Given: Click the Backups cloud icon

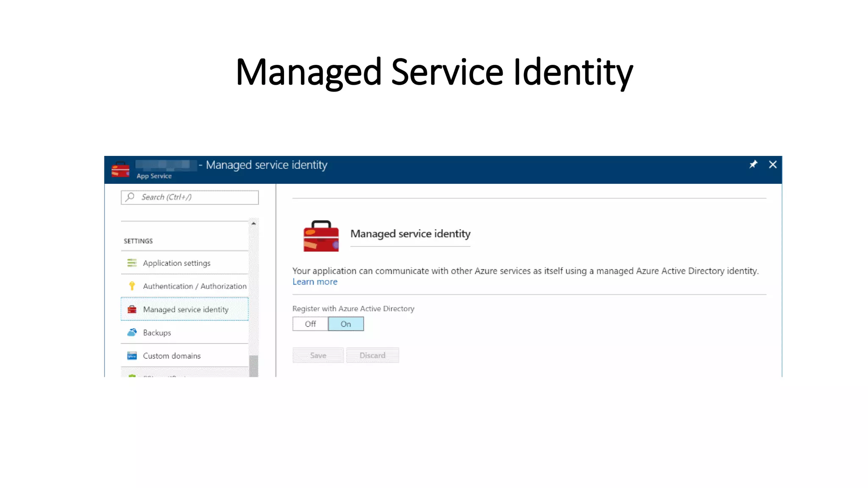Looking at the screenshot, I should 132,333.
